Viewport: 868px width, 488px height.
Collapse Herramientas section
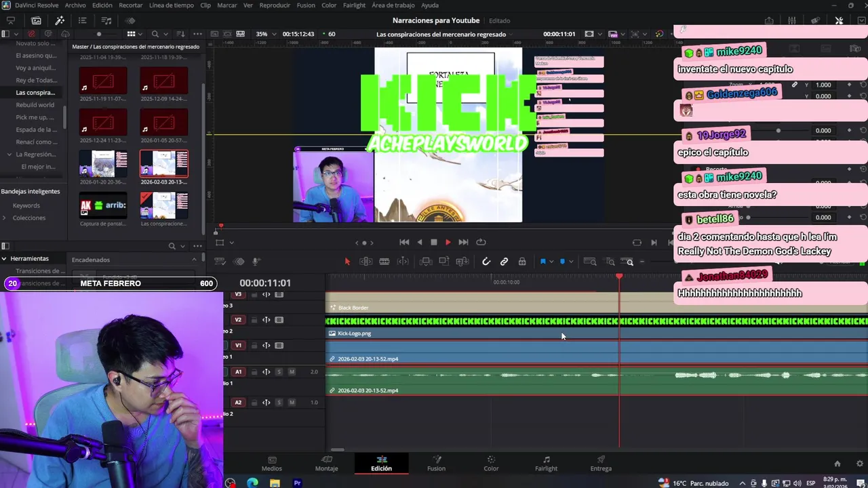[x=4, y=258]
